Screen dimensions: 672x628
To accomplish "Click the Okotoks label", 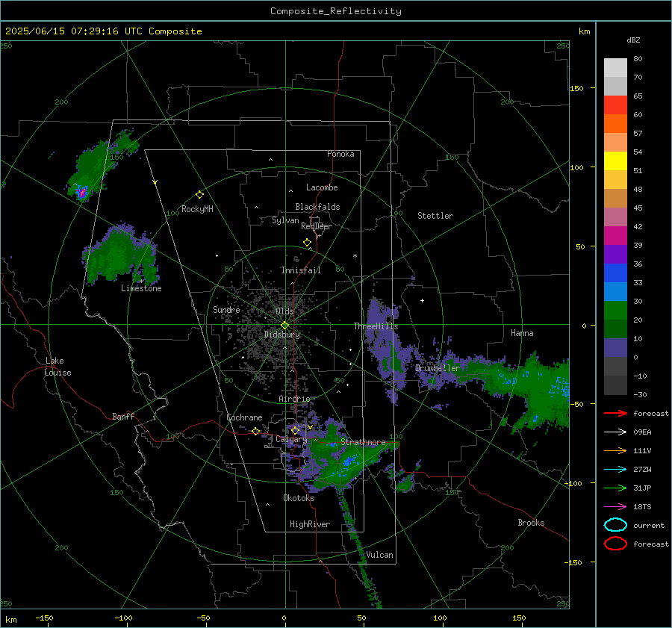I will (299, 498).
